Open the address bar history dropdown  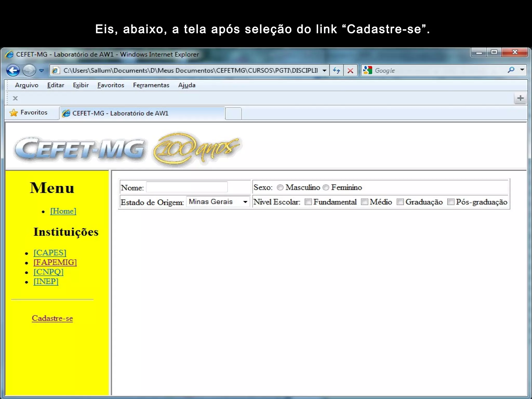click(x=324, y=70)
